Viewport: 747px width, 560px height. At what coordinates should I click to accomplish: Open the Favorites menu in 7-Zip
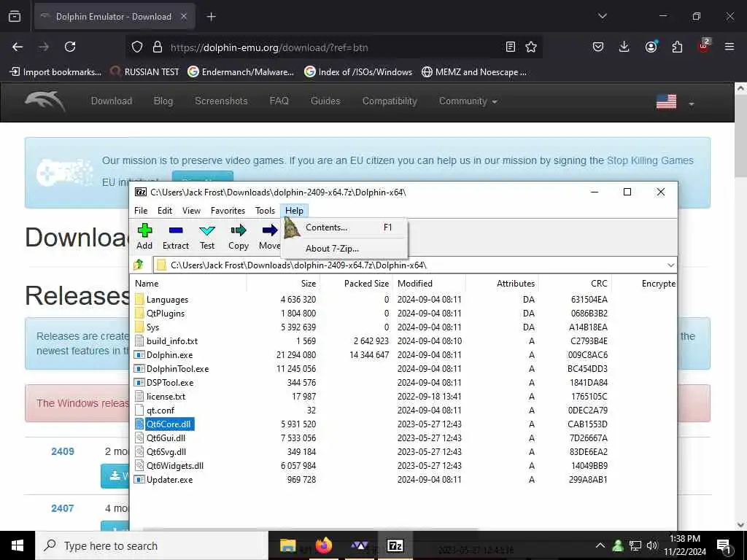pyautogui.click(x=228, y=211)
